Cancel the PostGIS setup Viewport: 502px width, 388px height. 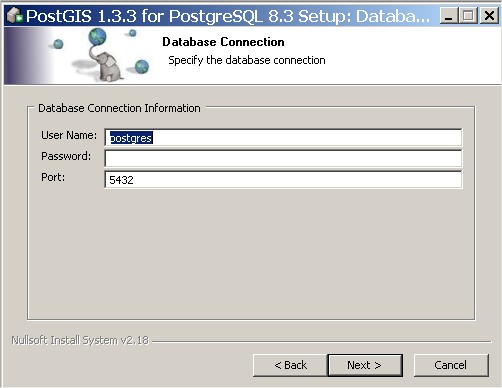pyautogui.click(x=451, y=365)
